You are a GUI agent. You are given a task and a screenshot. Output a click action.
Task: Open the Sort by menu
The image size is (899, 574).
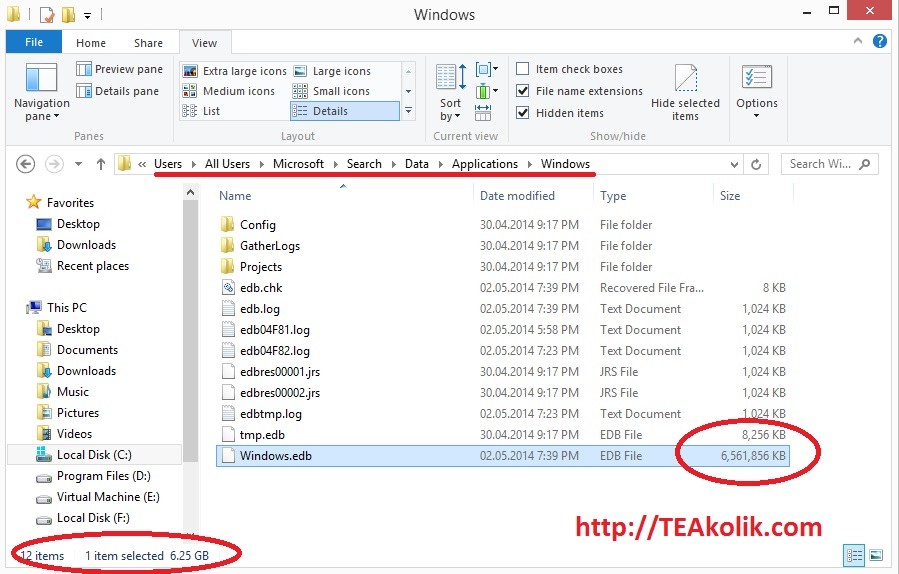pyautogui.click(x=451, y=92)
